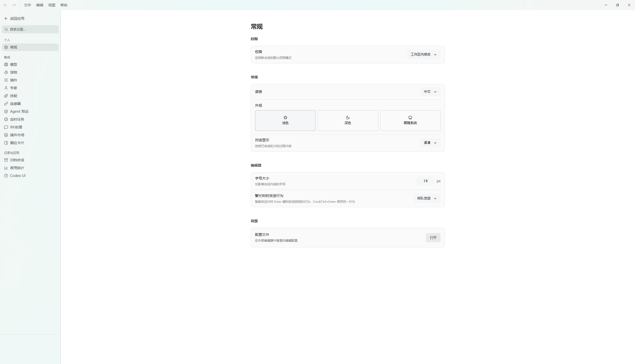This screenshot has width=635, height=364.
Task: Go to the 插件市场 settings page
Action: (30, 135)
